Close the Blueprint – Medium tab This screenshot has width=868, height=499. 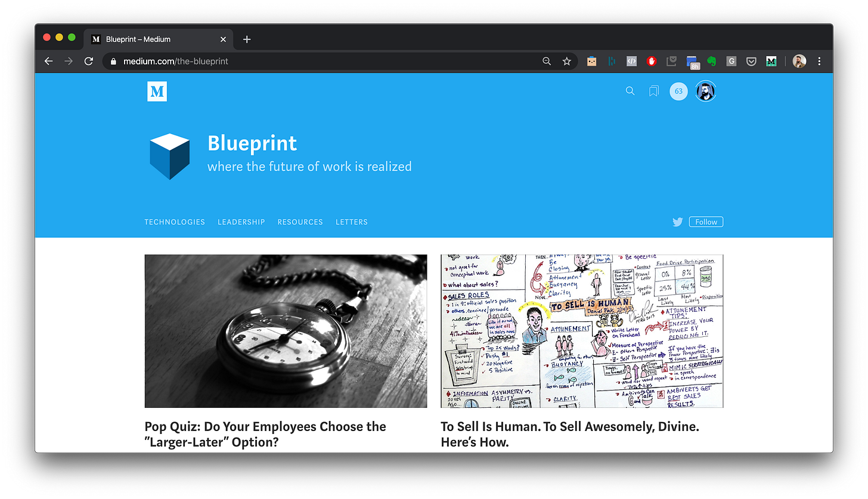[x=223, y=39]
